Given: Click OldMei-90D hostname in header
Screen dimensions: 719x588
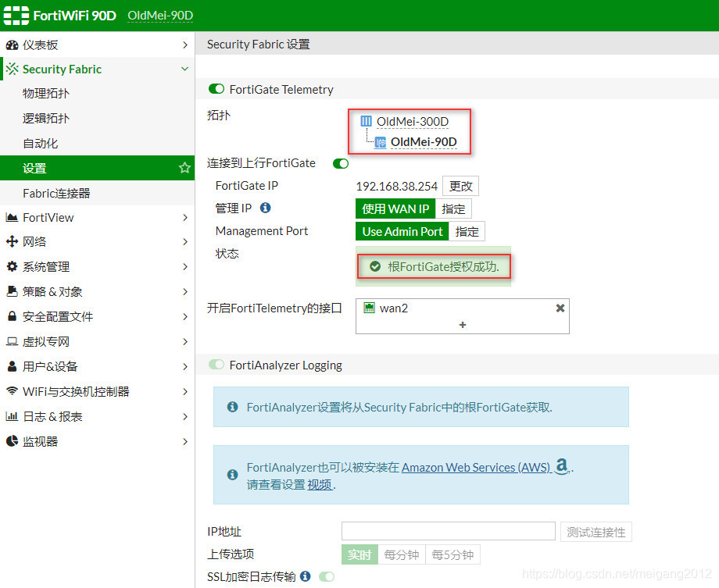Looking at the screenshot, I should coord(160,16).
